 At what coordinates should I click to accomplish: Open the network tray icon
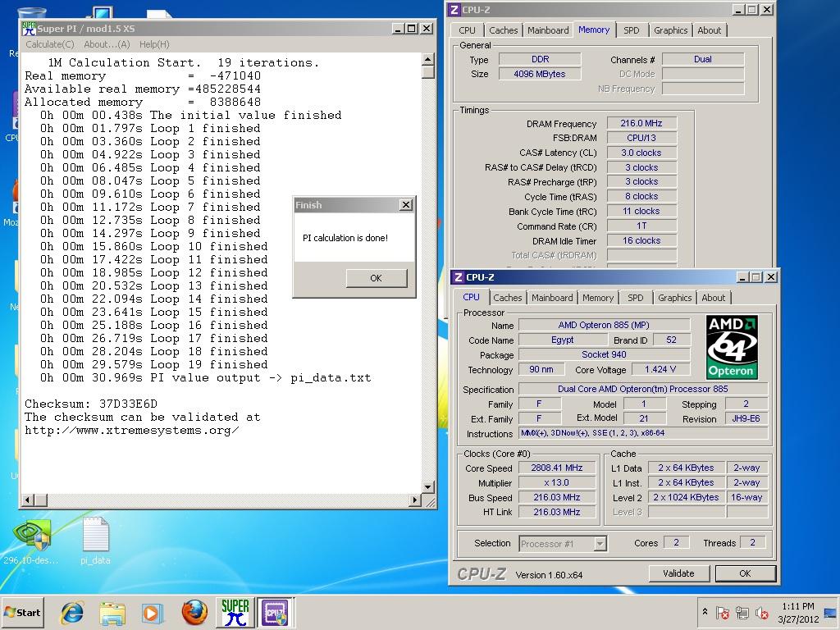tap(742, 612)
